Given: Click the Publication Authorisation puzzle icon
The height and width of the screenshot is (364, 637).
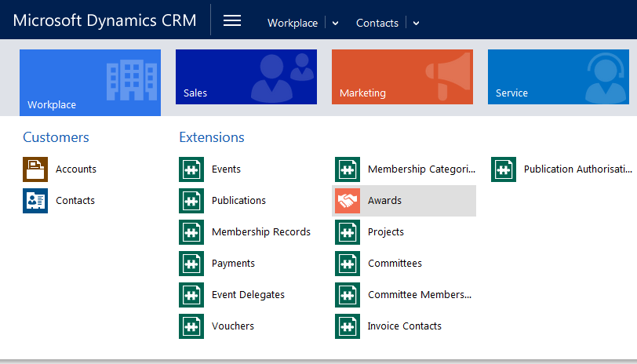Looking at the screenshot, I should coord(504,169).
